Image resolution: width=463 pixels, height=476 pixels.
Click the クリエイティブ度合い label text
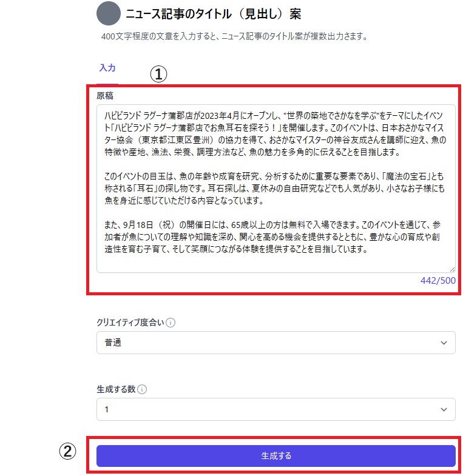[x=130, y=323]
